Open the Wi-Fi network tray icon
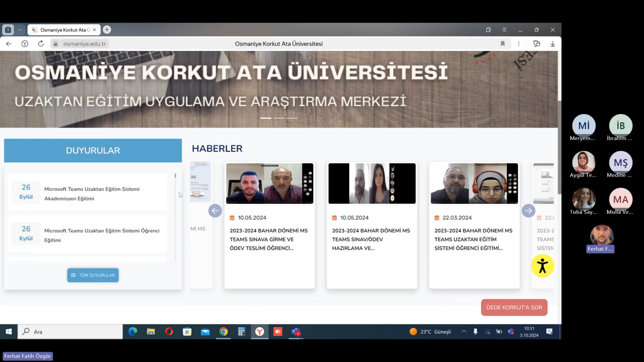The width and height of the screenshot is (644, 362). coord(488,332)
